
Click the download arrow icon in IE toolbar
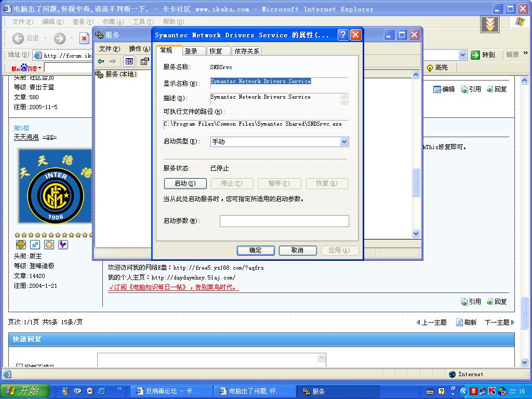coord(489,24)
